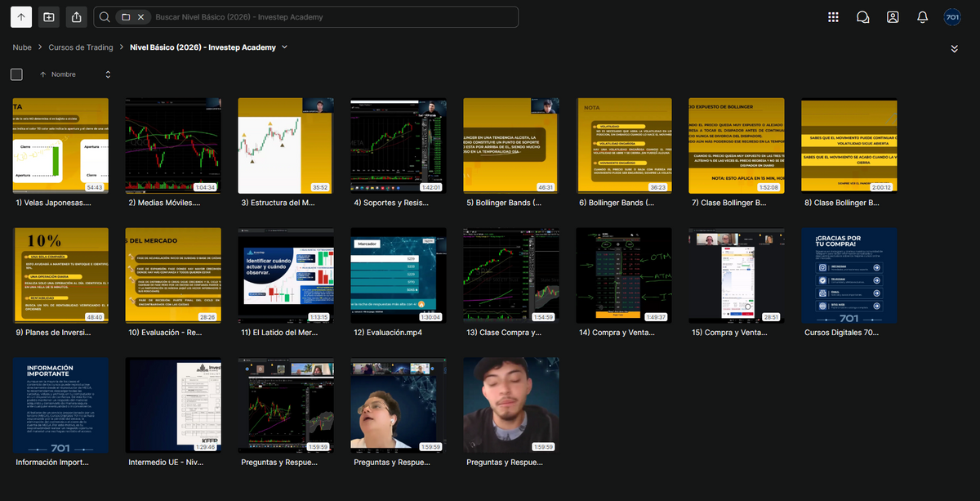The height and width of the screenshot is (501, 980).
Task: Select the file name "12) Evaluación.mp4"
Action: 389,333
